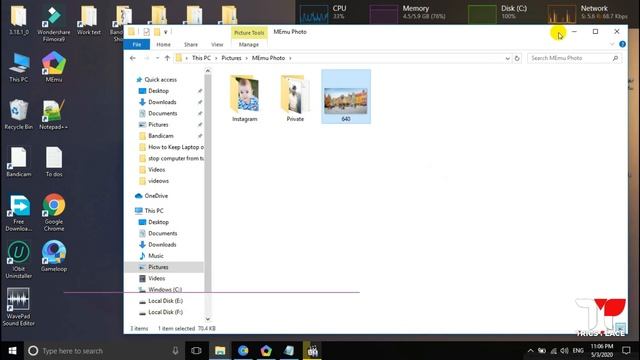
Task: Switch to large thumbnails view in the status bar
Action: click(x=621, y=328)
